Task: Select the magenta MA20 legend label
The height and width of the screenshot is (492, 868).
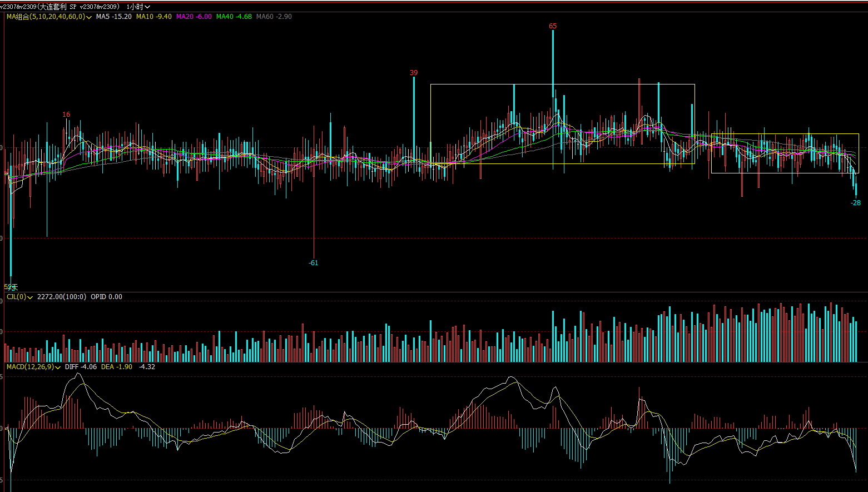Action: click(x=194, y=17)
